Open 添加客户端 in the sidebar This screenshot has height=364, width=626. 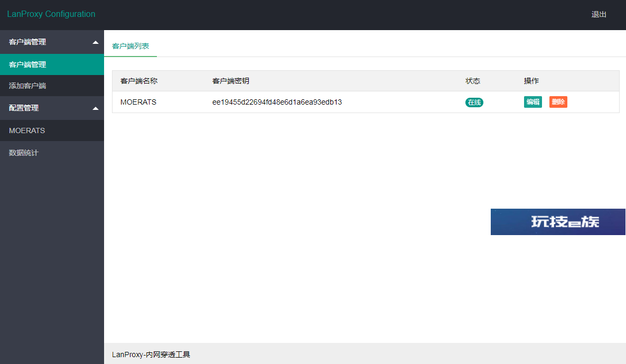(52, 86)
